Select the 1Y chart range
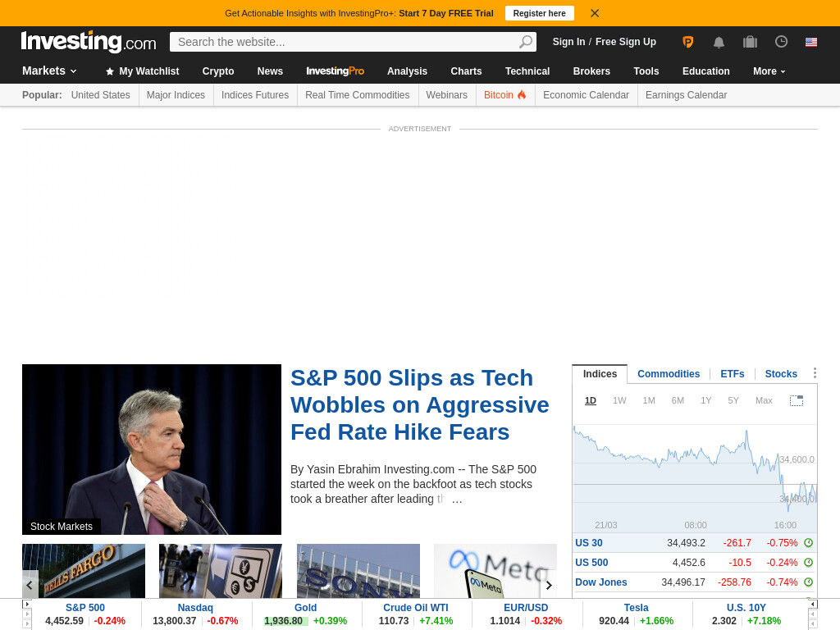 tap(706, 400)
